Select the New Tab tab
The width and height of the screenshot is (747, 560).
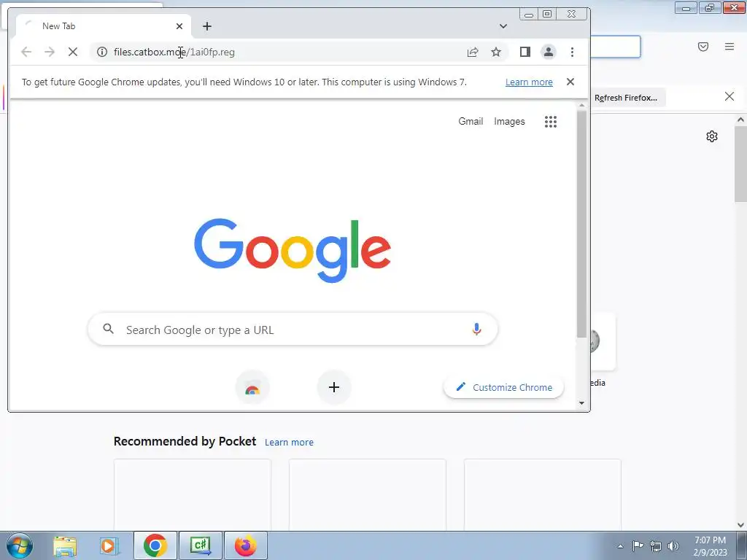pyautogui.click(x=104, y=26)
